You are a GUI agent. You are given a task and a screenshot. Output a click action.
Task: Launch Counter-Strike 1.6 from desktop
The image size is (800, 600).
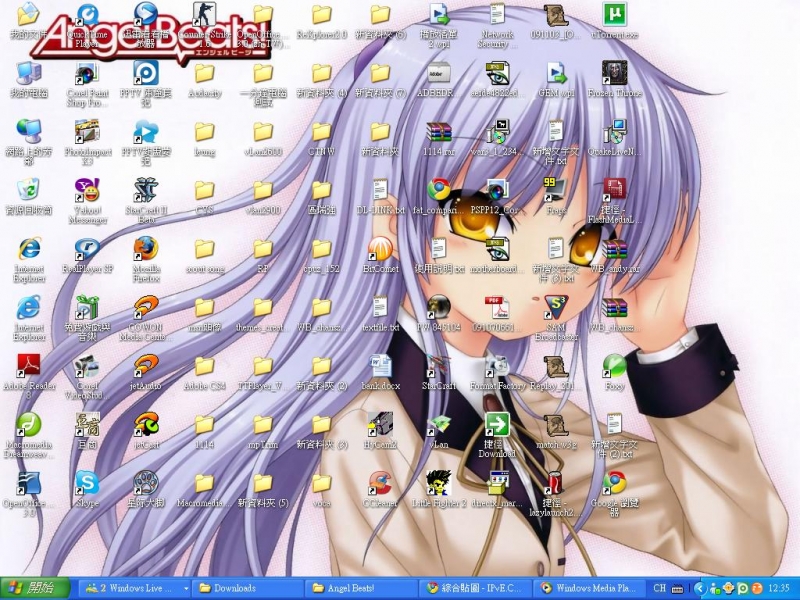[x=204, y=15]
